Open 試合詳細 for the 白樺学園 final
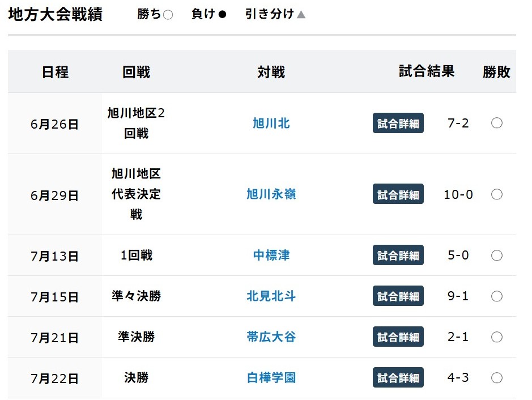 (398, 377)
